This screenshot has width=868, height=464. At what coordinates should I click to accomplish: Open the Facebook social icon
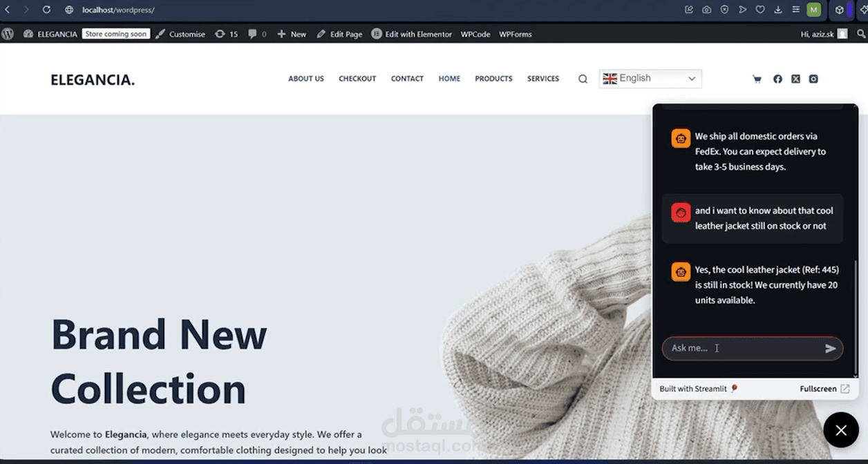pyautogui.click(x=777, y=79)
